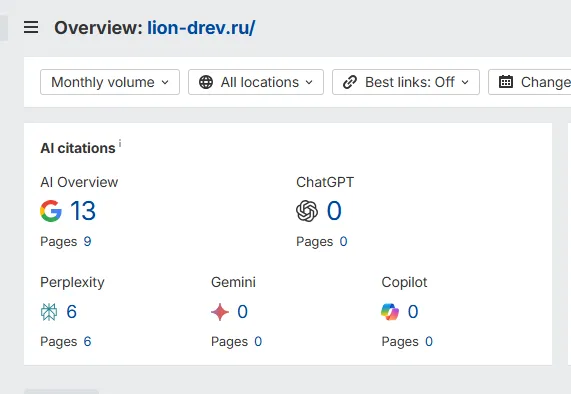Open the AI Overview citations count 13
This screenshot has height=394, width=571.
pyautogui.click(x=83, y=211)
